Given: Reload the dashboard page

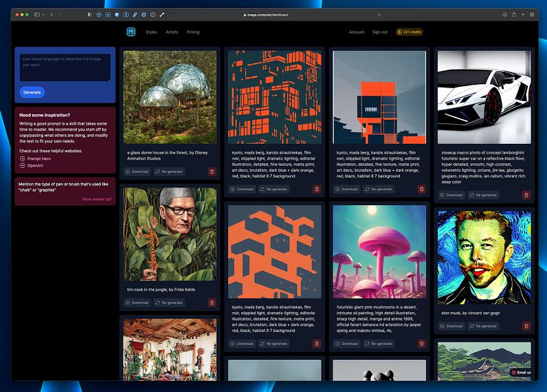Looking at the screenshot, I should 378,14.
